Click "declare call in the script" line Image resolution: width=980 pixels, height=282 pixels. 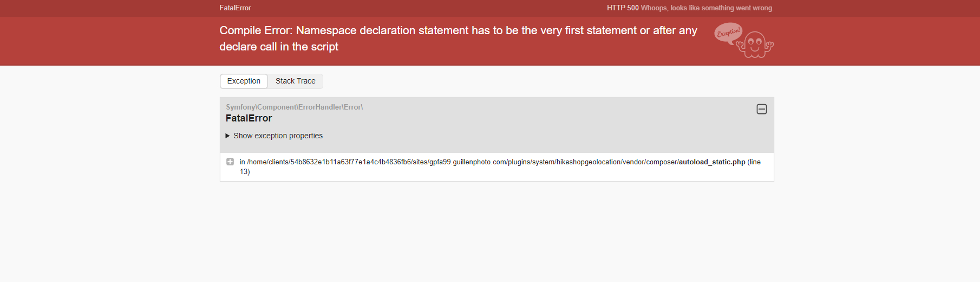pyautogui.click(x=279, y=47)
